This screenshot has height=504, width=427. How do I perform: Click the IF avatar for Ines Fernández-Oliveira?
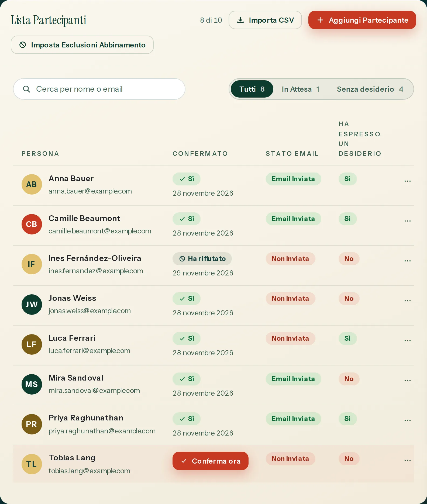coord(32,264)
